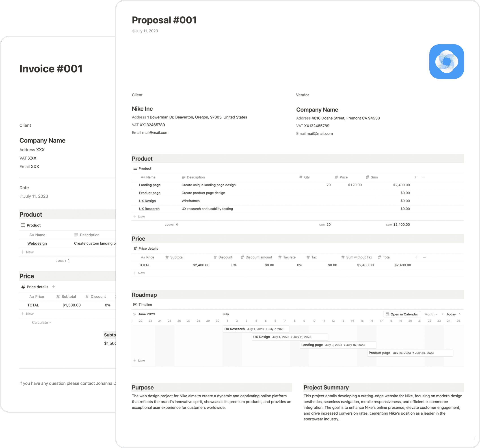The image size is (480, 448).
Task: Expand the Calculate dropdown in the invoice
Action: (x=41, y=323)
